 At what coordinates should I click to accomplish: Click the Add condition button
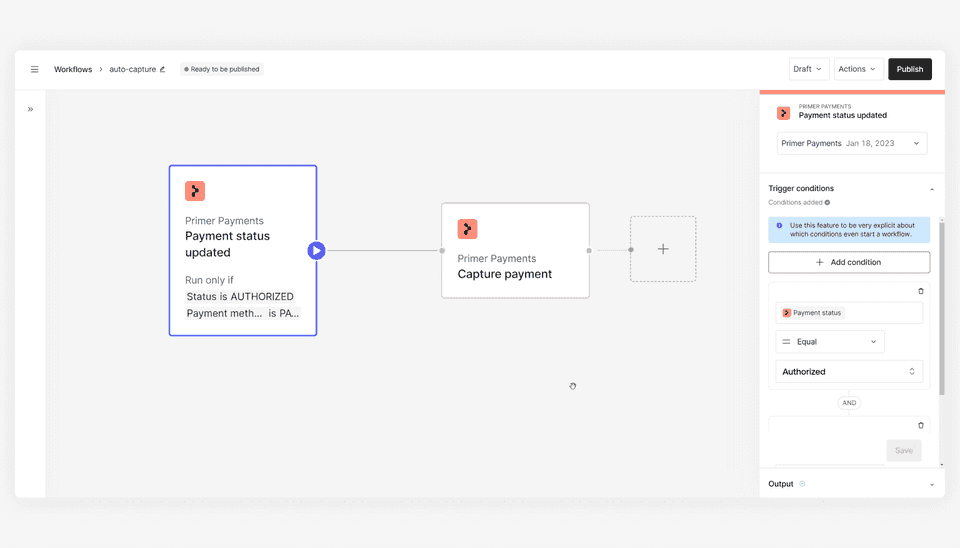tap(849, 262)
